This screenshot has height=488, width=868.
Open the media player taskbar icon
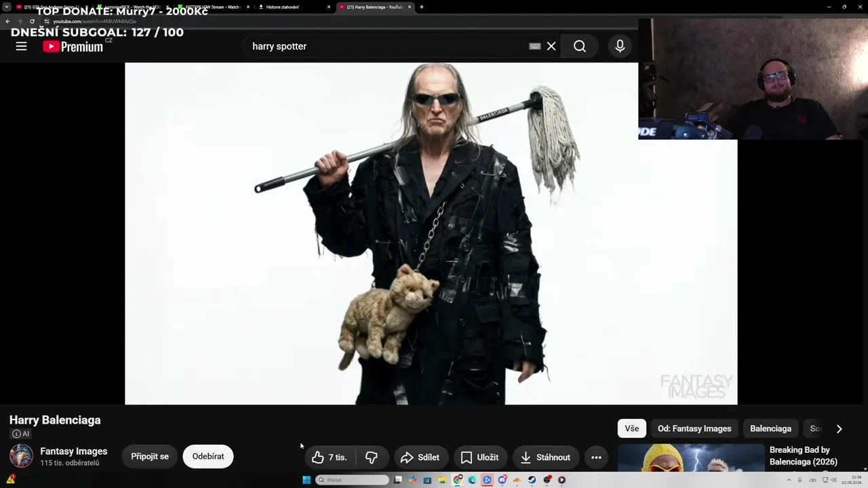[x=562, y=480]
